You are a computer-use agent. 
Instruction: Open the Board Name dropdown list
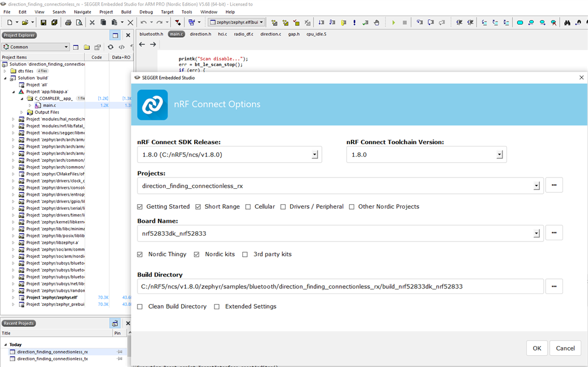pos(537,234)
